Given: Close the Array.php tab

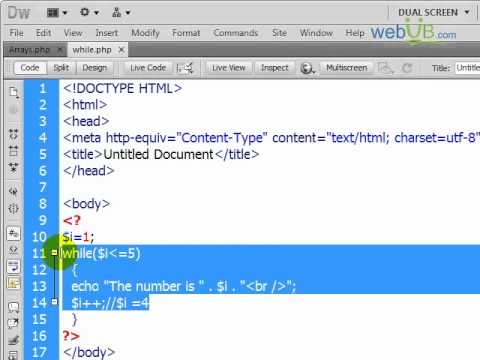Looking at the screenshot, I should click(x=60, y=50).
